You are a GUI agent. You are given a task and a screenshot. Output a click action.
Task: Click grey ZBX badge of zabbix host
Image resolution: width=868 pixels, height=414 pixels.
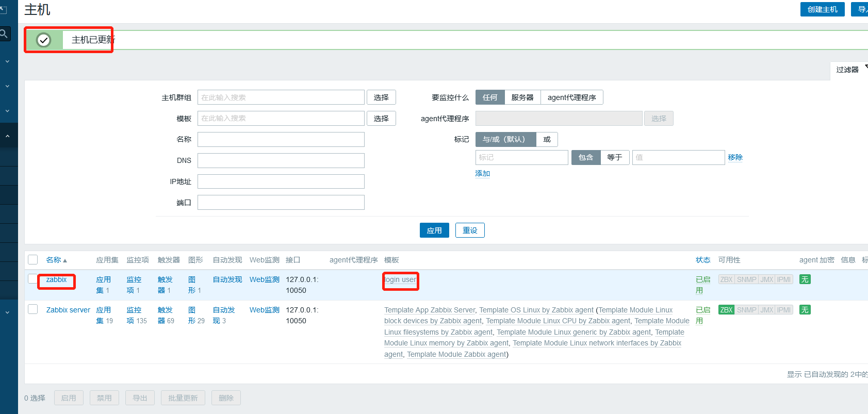(726, 279)
